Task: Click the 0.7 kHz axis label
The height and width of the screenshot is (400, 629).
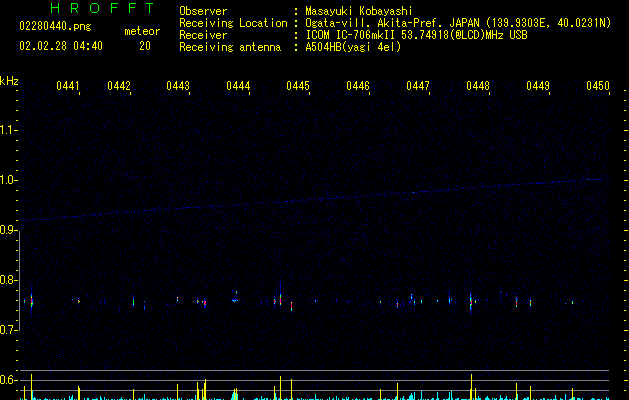Action: (x=8, y=330)
